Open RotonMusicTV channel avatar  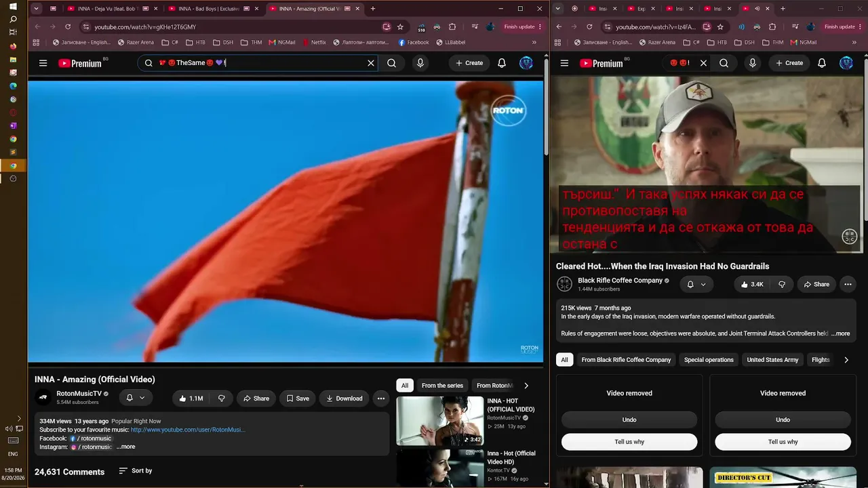[43, 398]
